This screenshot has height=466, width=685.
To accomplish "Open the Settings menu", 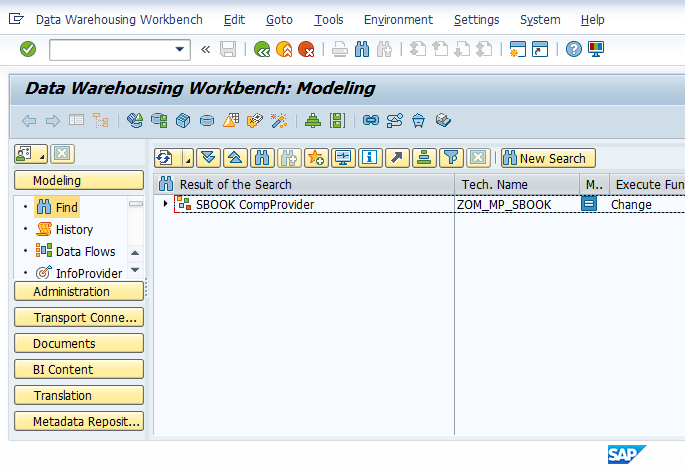I will [476, 20].
